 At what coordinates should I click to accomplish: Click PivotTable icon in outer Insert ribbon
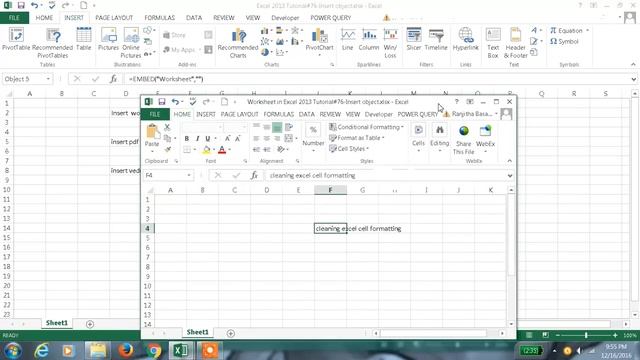[16, 40]
